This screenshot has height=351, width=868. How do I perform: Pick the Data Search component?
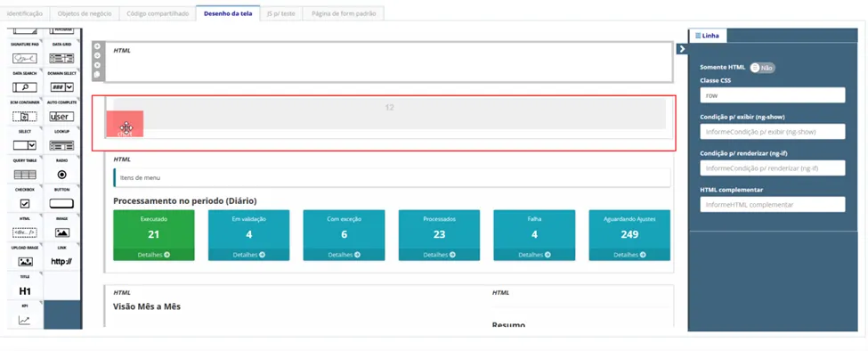(x=24, y=83)
